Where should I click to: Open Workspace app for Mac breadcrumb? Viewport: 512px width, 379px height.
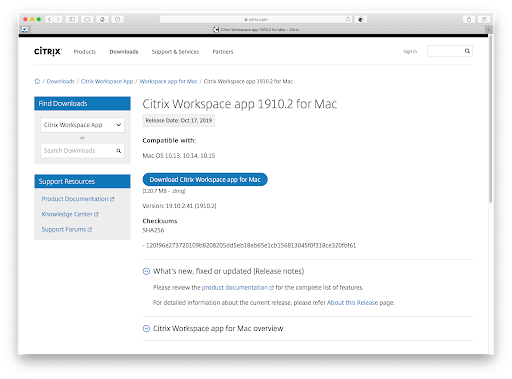(x=168, y=81)
